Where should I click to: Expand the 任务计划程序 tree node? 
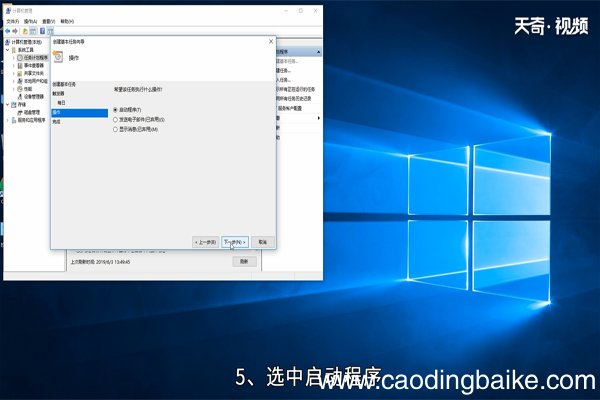pyautogui.click(x=14, y=58)
